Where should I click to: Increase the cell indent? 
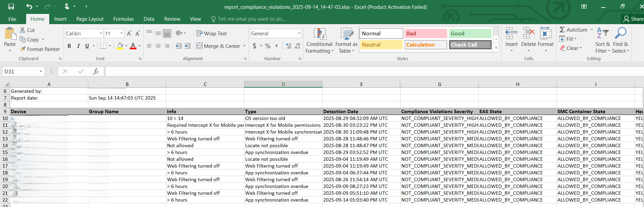(188, 46)
